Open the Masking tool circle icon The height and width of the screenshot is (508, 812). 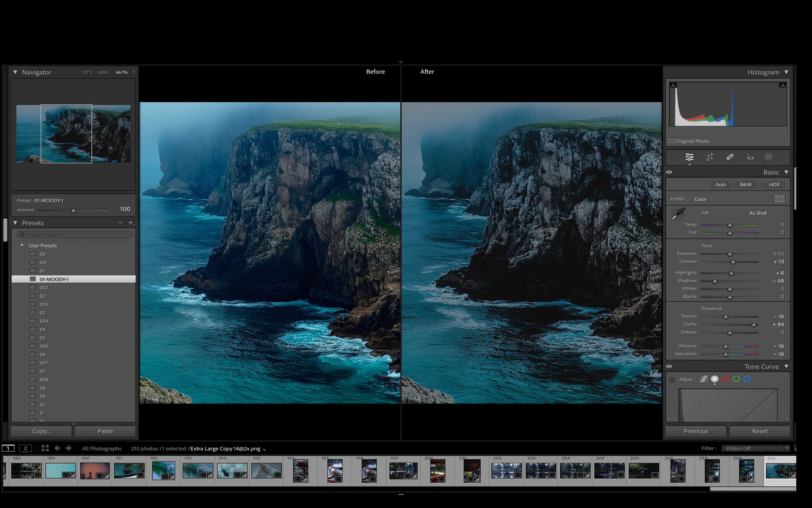pos(768,157)
